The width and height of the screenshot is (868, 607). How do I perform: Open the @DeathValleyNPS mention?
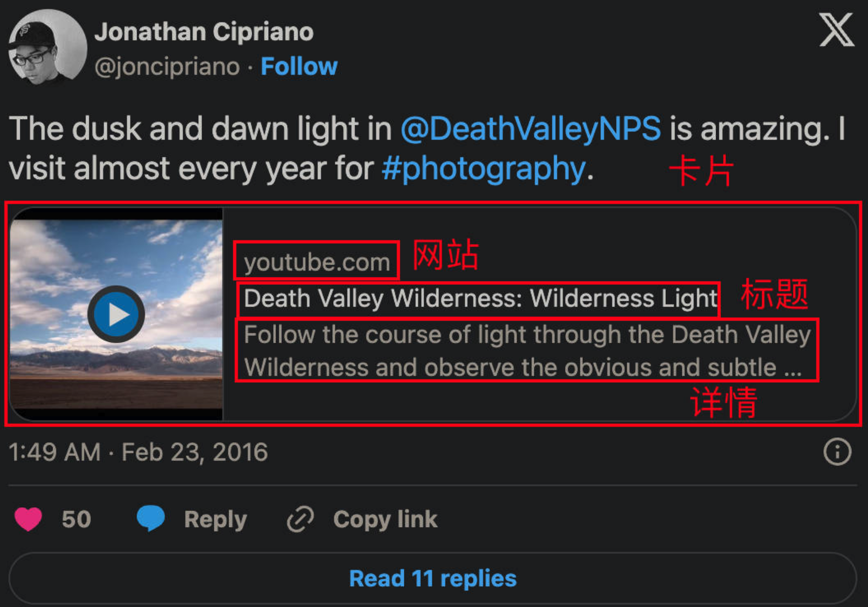[530, 129]
